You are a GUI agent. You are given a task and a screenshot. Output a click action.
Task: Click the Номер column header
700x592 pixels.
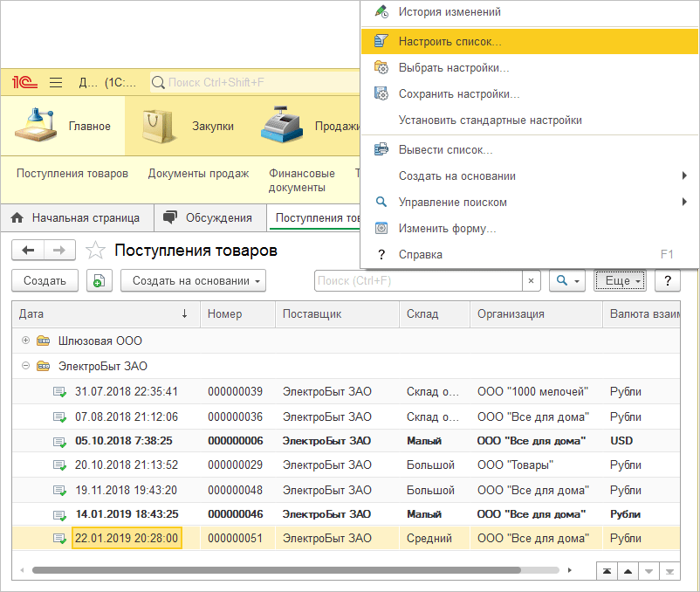(x=237, y=313)
